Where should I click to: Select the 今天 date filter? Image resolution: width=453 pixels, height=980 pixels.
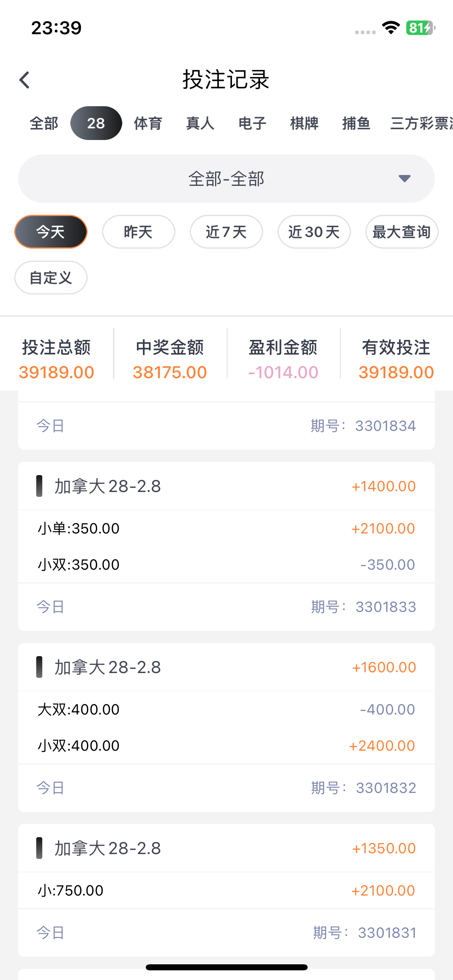click(51, 232)
